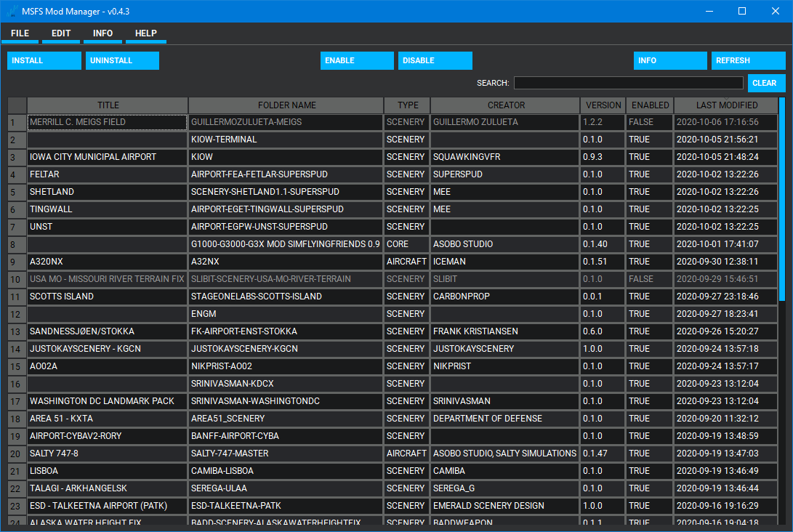The width and height of the screenshot is (793, 532).
Task: Click the G1000-G3000-G3X MOD SIMFLYINGFRIENDS 0.9 cell
Action: (x=286, y=244)
